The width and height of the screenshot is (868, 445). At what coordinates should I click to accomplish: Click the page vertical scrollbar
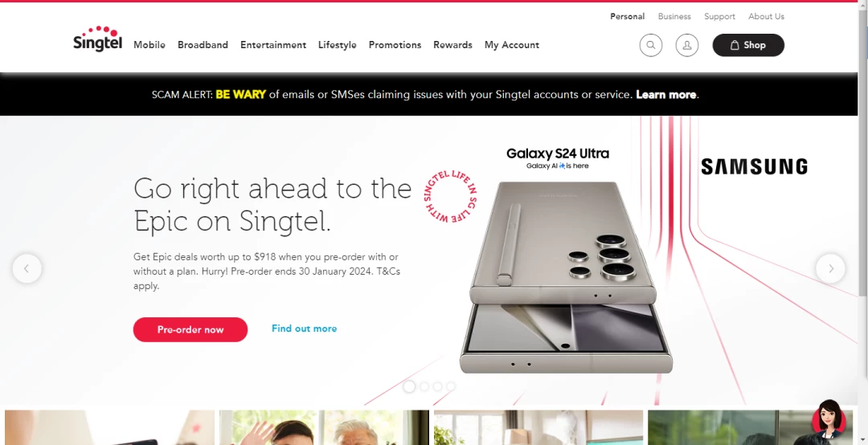click(x=862, y=222)
